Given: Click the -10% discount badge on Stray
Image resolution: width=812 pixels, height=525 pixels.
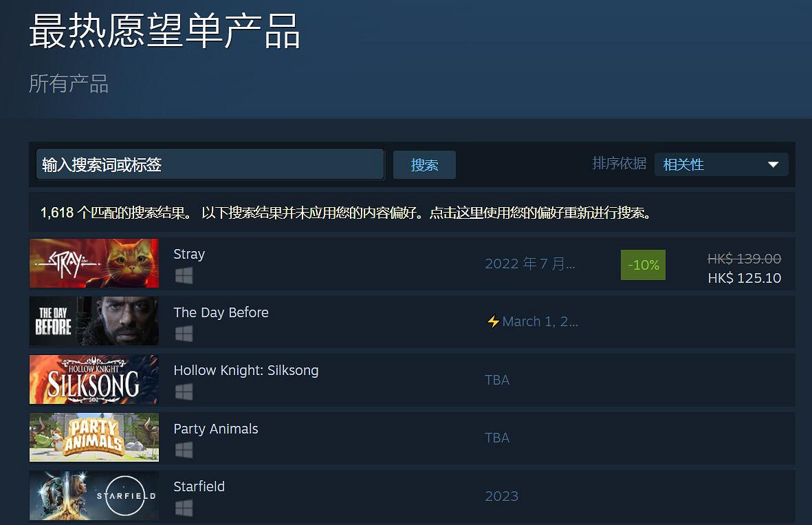Looking at the screenshot, I should tap(643, 265).
